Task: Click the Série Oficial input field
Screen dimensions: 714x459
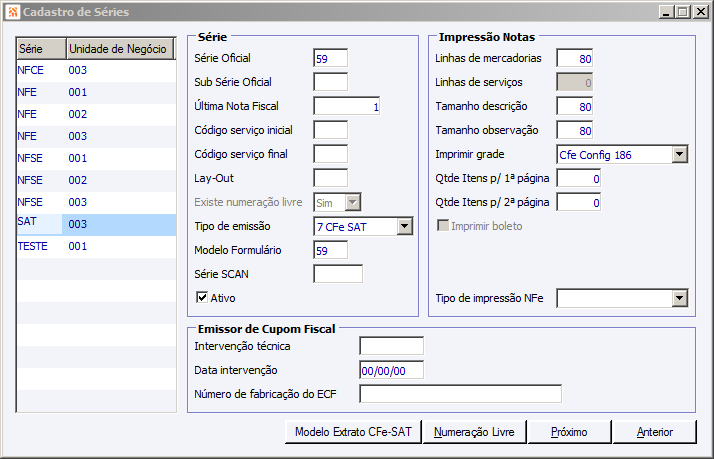Action: coord(330,58)
